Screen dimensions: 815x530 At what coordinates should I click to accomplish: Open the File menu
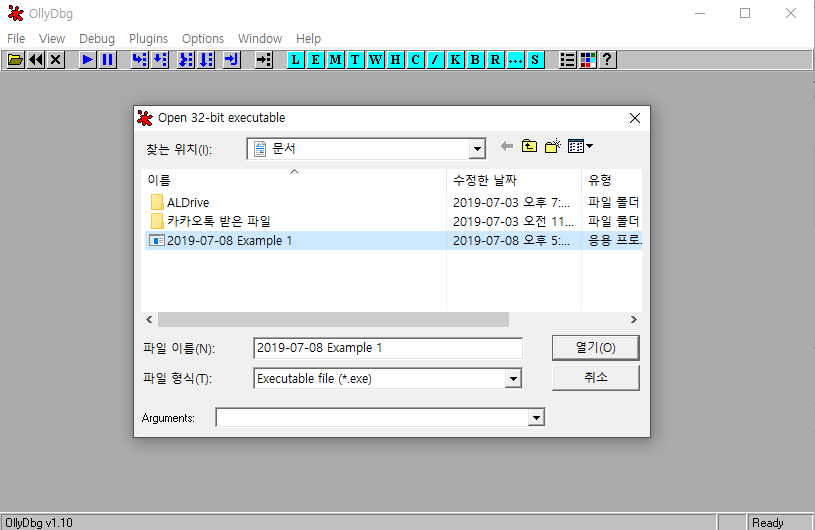pos(16,38)
